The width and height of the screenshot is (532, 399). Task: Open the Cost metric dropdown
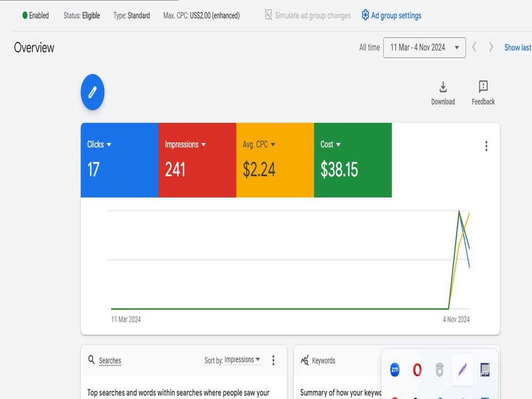(x=330, y=144)
